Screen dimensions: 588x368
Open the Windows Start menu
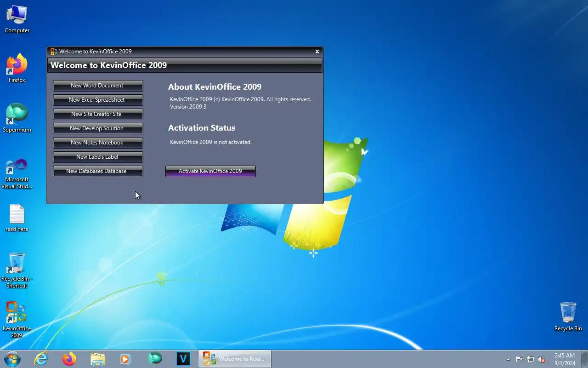[x=12, y=359]
